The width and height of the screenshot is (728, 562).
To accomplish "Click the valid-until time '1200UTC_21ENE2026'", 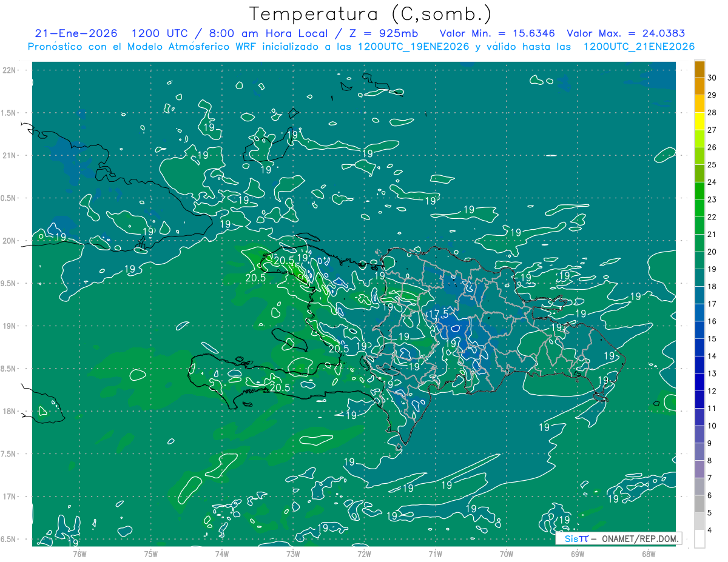I will [639, 47].
